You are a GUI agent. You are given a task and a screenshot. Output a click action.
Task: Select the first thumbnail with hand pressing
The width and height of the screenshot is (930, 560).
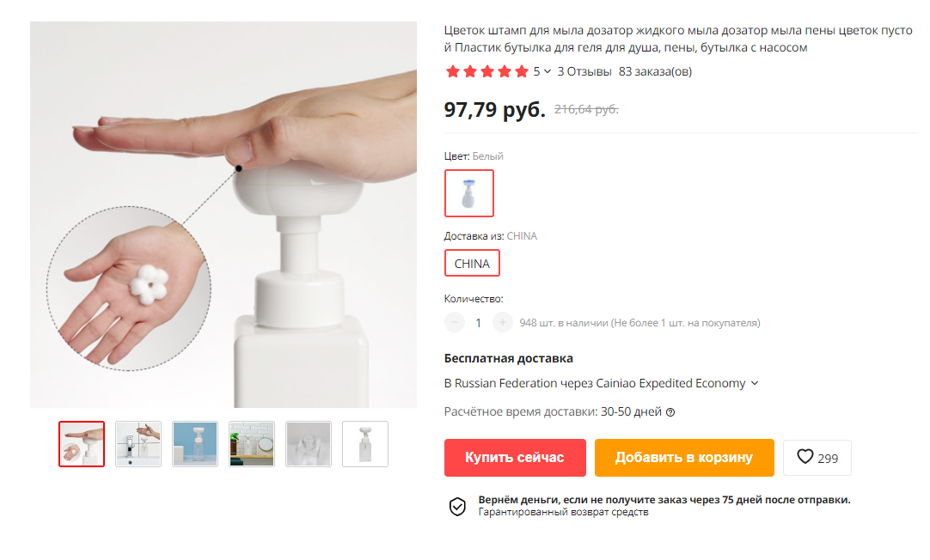(82, 444)
